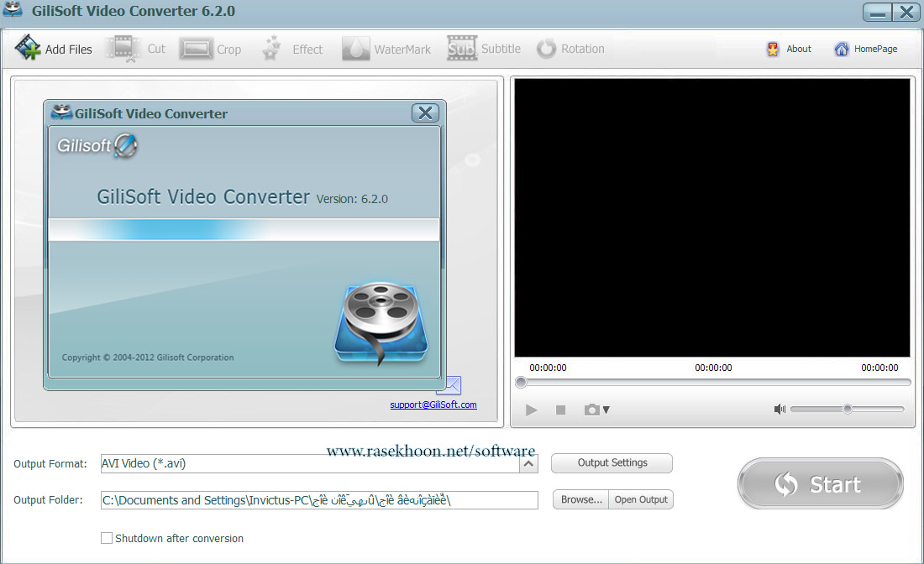This screenshot has width=924, height=564.
Task: Open the Subtitle tool
Action: (484, 49)
